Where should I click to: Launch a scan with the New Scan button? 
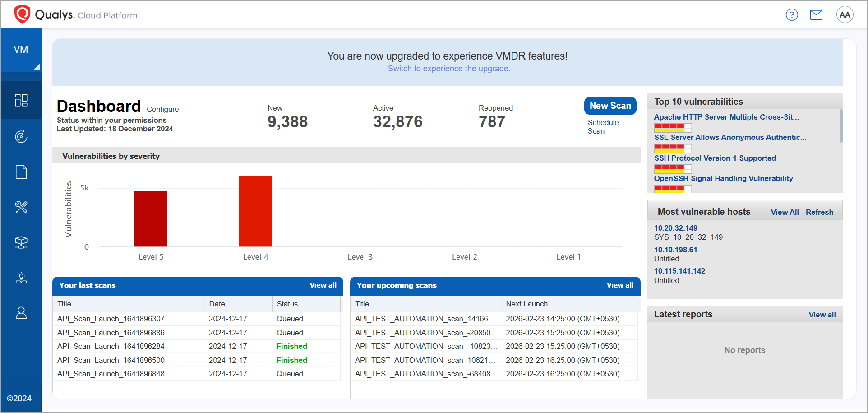point(610,106)
